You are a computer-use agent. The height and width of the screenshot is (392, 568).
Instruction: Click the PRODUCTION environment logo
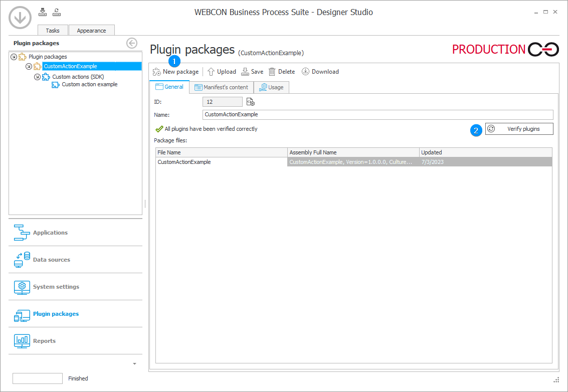click(x=505, y=49)
